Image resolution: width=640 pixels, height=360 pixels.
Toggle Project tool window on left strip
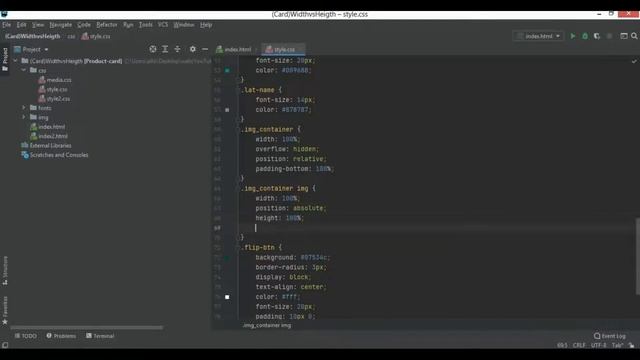tap(5, 59)
